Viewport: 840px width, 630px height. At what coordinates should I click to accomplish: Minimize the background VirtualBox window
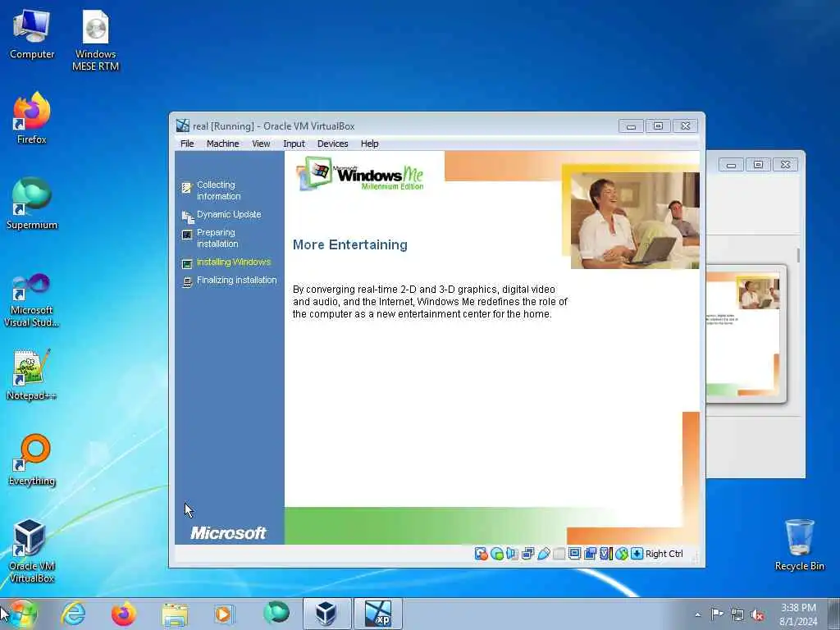coord(731,164)
